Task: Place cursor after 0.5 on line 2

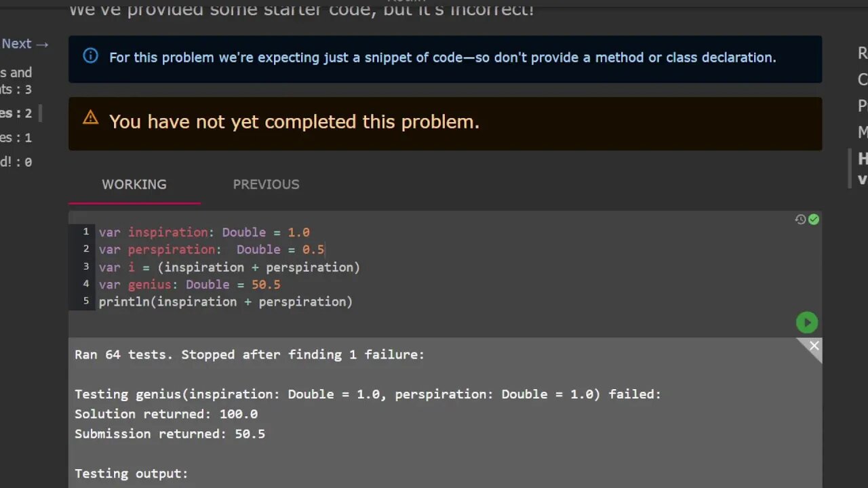Action: point(325,249)
